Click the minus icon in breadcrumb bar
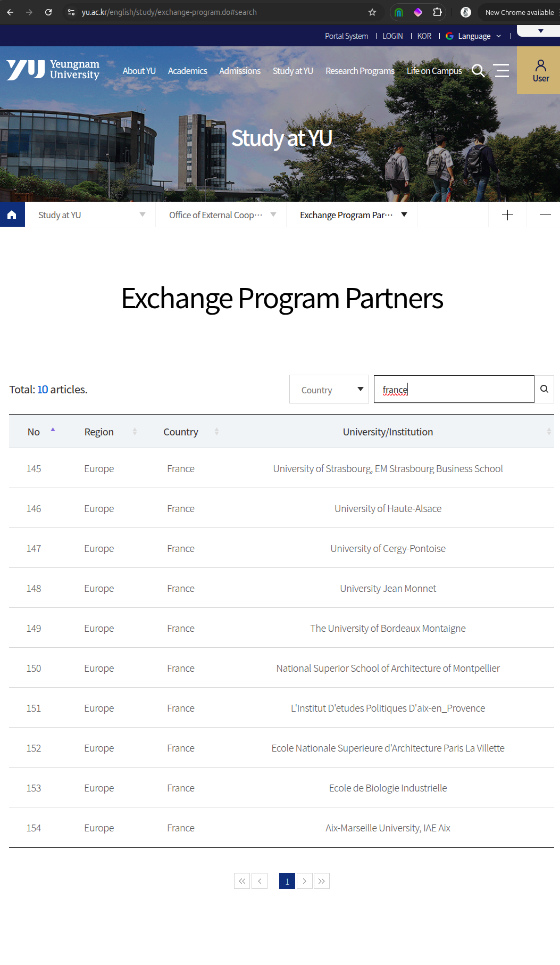 (x=545, y=215)
